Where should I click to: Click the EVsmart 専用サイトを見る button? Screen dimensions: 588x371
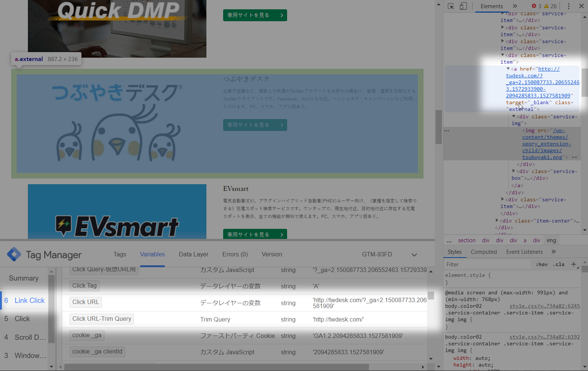pos(255,234)
